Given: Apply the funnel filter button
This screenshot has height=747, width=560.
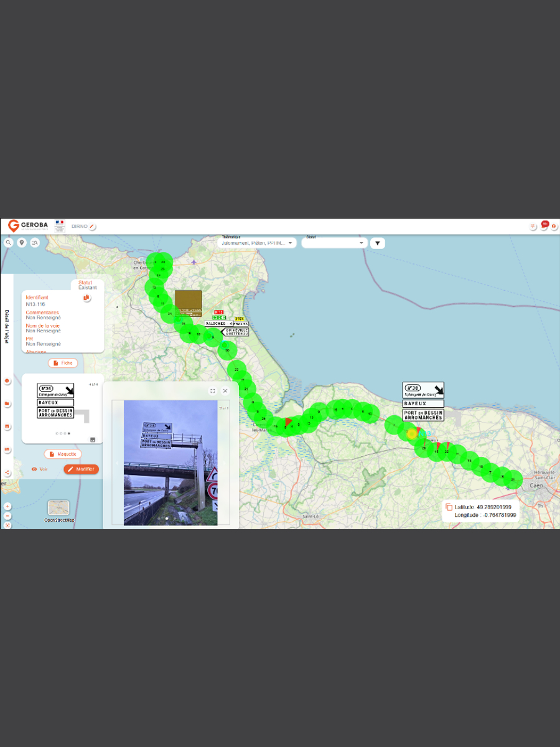Looking at the screenshot, I should pos(377,243).
